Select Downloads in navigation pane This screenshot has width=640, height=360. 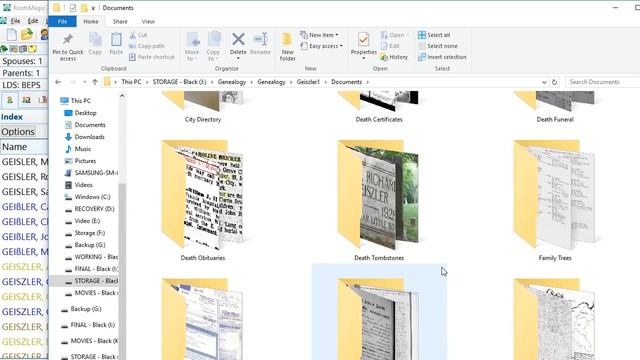[89, 137]
